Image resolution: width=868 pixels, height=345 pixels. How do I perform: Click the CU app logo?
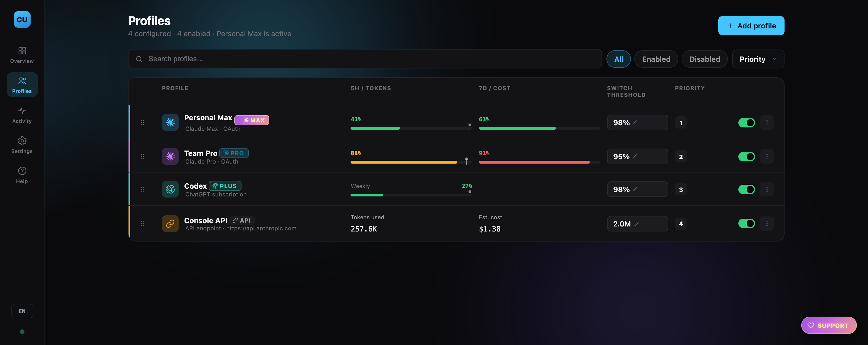click(x=22, y=19)
